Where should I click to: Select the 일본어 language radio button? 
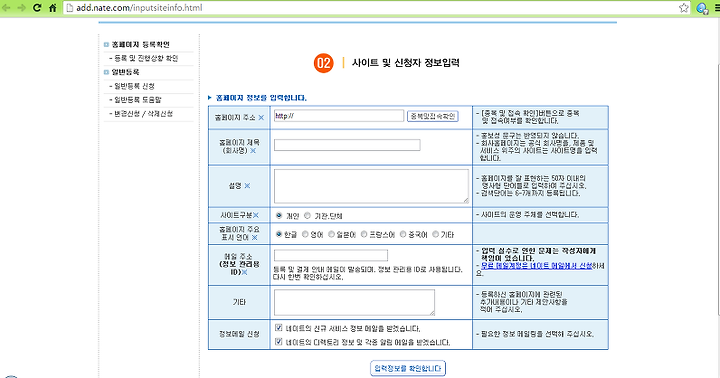point(331,234)
